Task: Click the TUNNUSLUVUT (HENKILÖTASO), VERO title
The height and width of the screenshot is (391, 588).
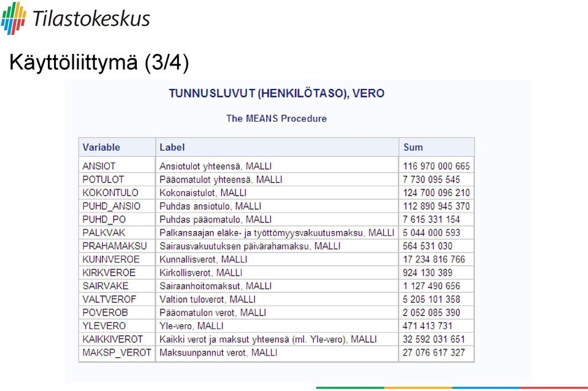Action: coord(277,93)
